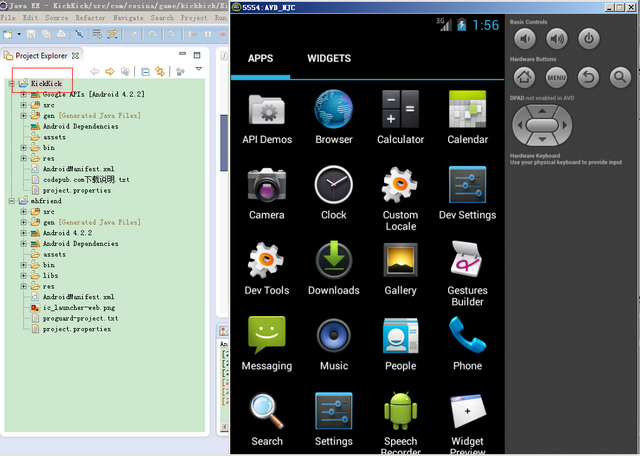640x456 pixels.
Task: Collapse the KickKick project node
Action: point(12,84)
